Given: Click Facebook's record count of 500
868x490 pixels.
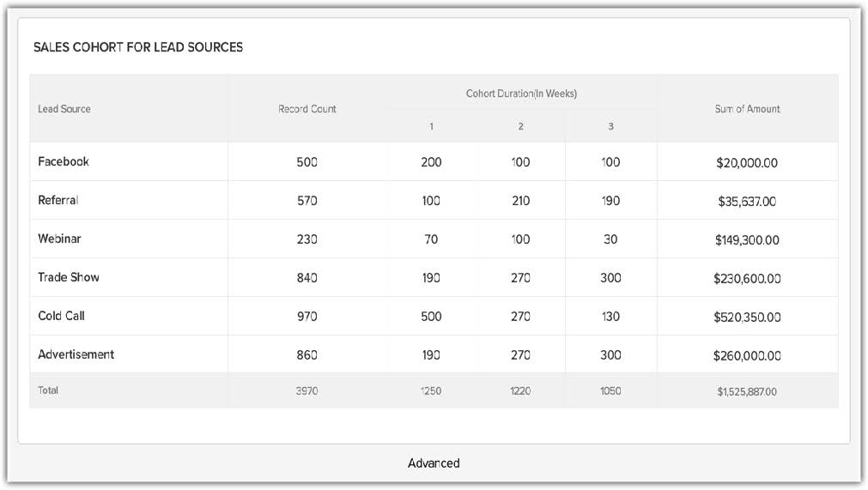Looking at the screenshot, I should (307, 162).
